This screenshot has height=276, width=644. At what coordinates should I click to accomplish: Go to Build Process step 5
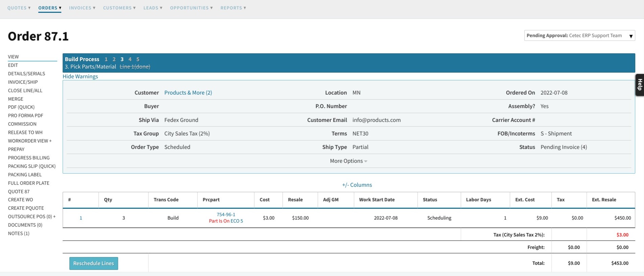click(138, 59)
